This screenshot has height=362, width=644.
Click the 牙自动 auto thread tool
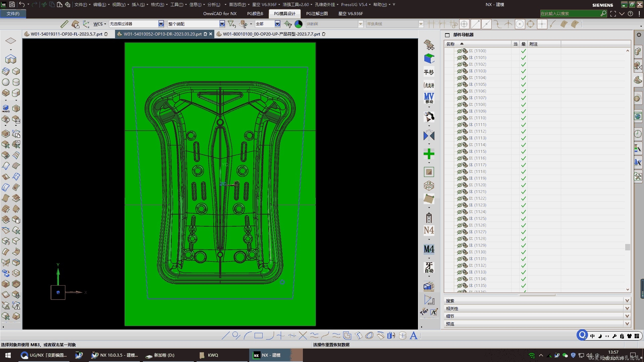[x=429, y=267]
